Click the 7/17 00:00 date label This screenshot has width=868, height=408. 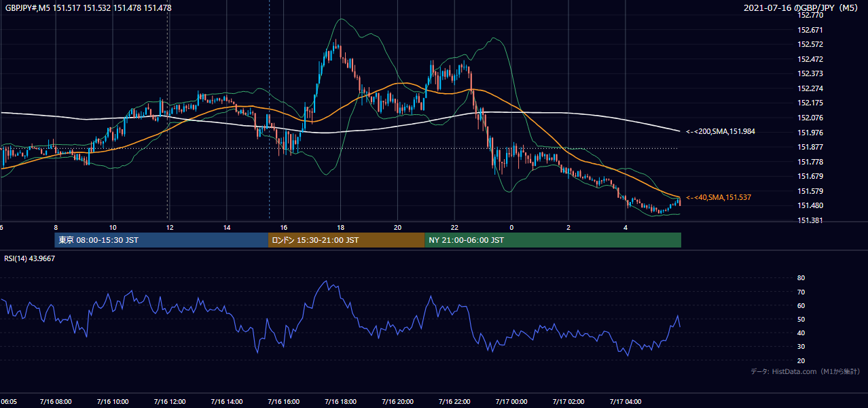511,401
